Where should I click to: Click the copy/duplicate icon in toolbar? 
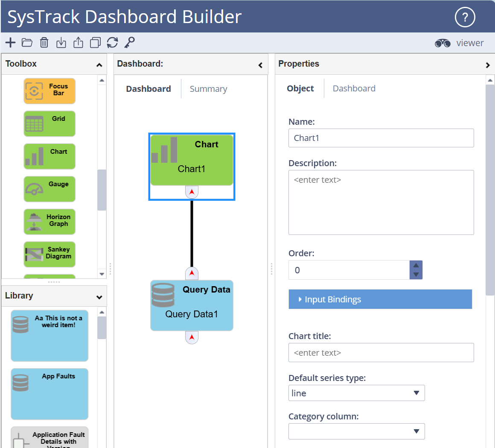95,43
